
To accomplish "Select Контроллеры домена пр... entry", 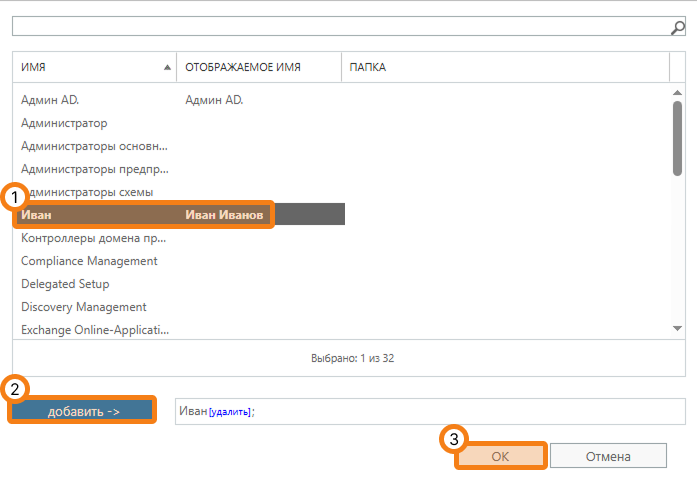I will click(94, 238).
